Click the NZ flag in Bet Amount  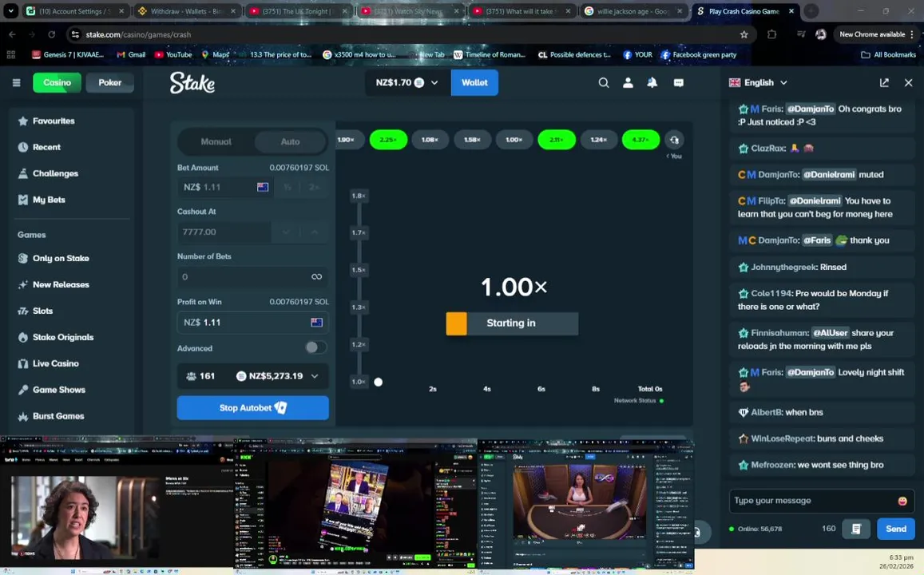(x=263, y=187)
